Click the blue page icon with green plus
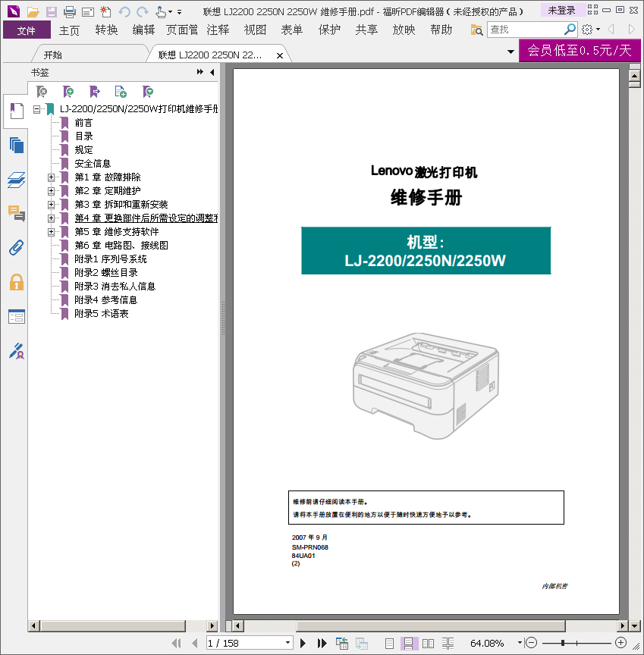644x655 pixels. (x=121, y=92)
